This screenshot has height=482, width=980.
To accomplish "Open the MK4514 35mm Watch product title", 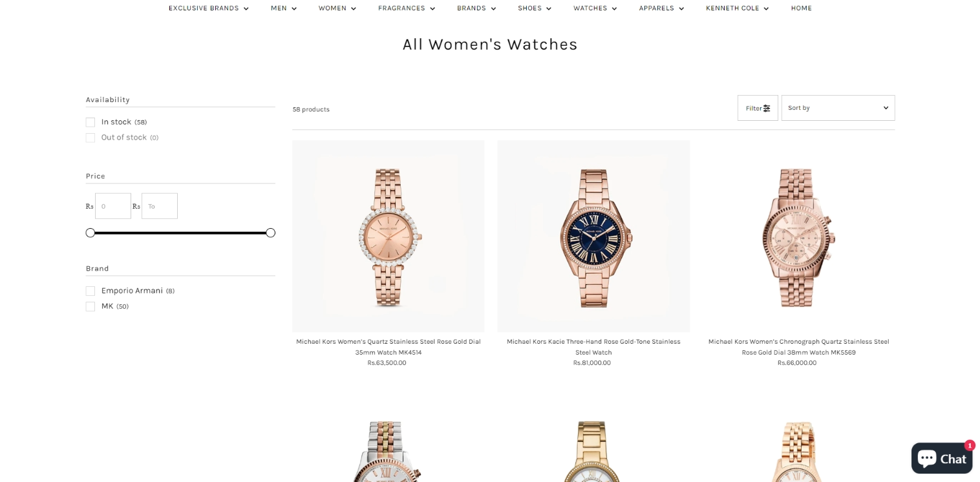I will (388, 347).
